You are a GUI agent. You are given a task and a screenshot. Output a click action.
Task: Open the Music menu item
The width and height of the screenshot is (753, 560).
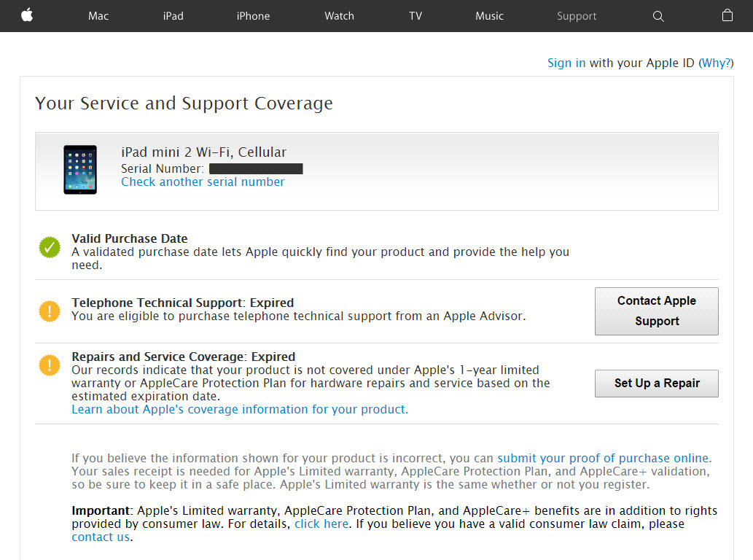tap(489, 16)
